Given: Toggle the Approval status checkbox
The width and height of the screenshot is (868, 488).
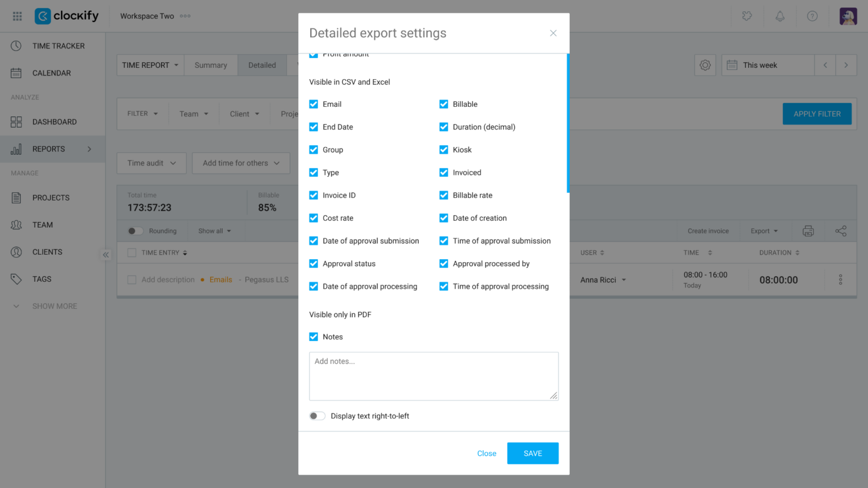Looking at the screenshot, I should (314, 264).
